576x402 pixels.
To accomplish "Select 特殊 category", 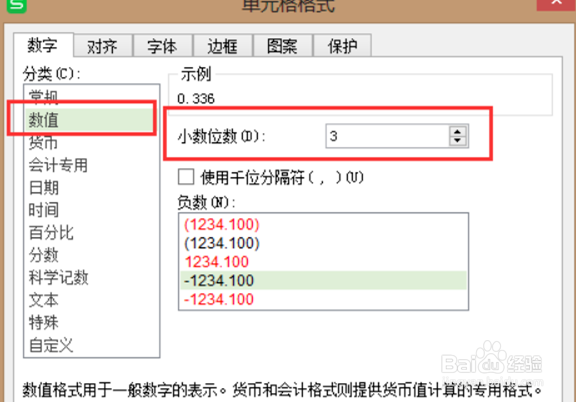I will point(91,323).
